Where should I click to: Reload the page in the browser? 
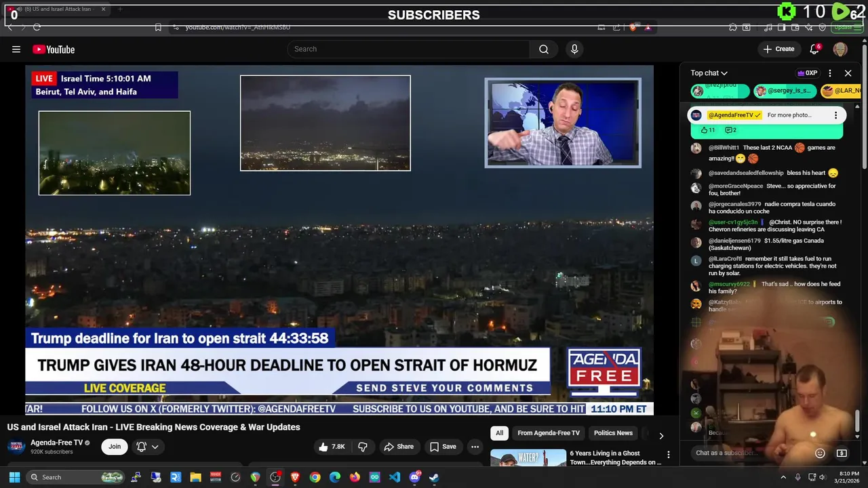tap(37, 27)
